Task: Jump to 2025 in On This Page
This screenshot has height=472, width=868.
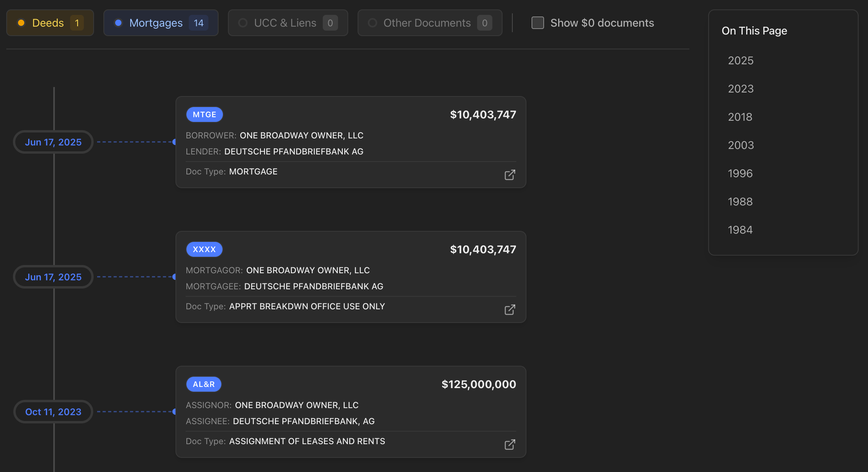Action: tap(741, 60)
